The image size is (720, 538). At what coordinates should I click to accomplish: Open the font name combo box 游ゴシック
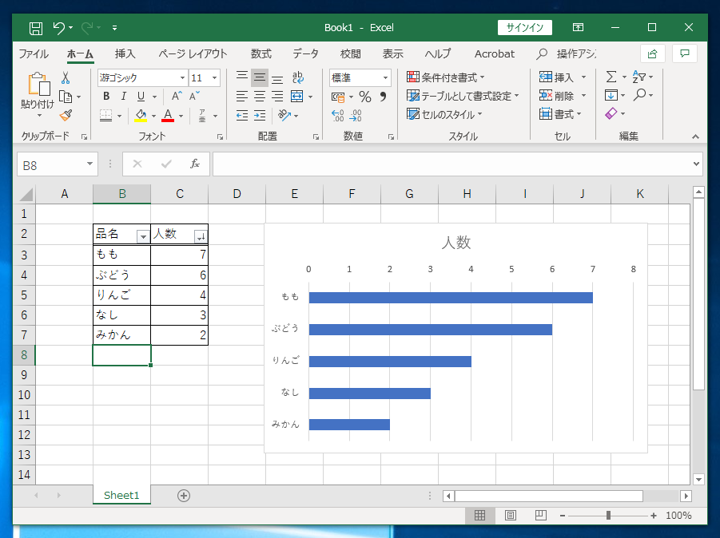click(x=142, y=78)
